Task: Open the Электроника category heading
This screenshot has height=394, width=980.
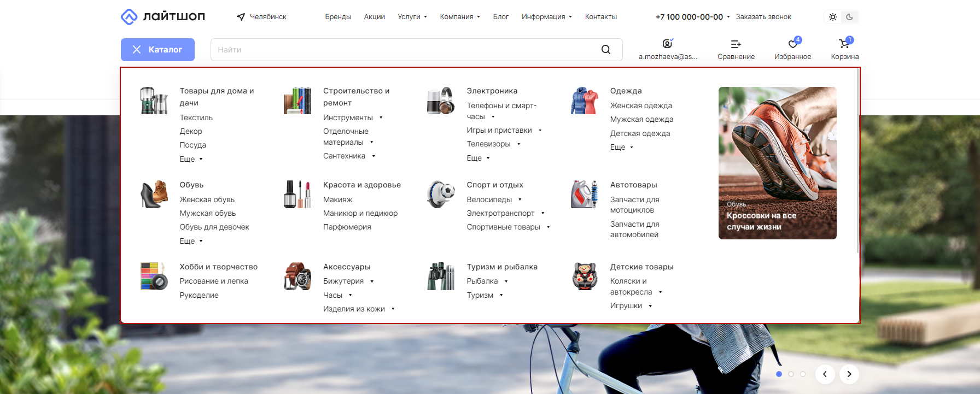Action: click(492, 91)
